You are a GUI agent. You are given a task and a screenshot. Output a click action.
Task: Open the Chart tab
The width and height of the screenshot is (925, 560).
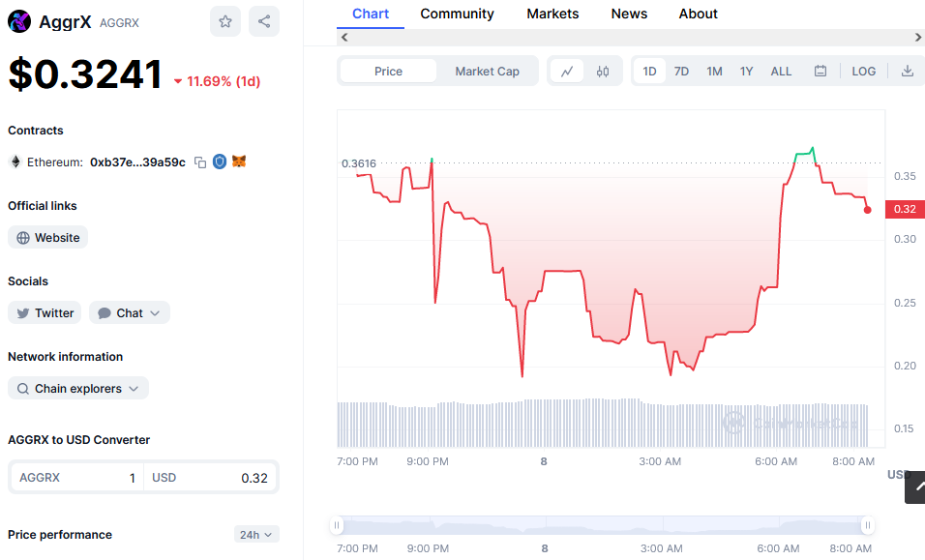pyautogui.click(x=371, y=14)
